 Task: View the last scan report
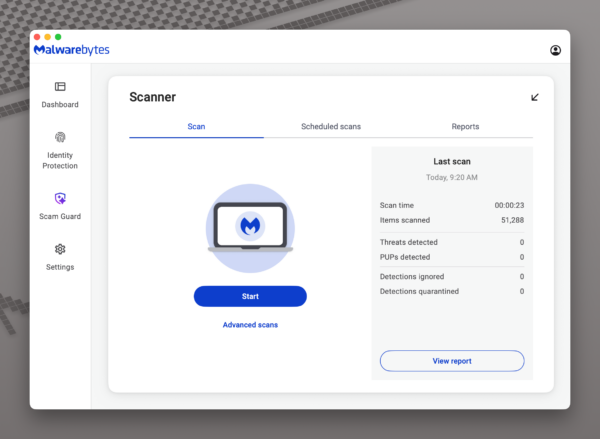coord(452,361)
